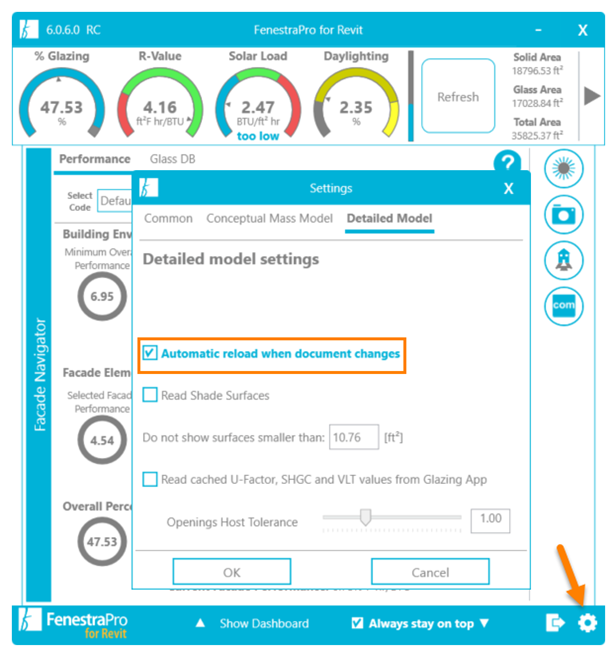Open the Glass DB tab
613x651 pixels.
coord(172,159)
